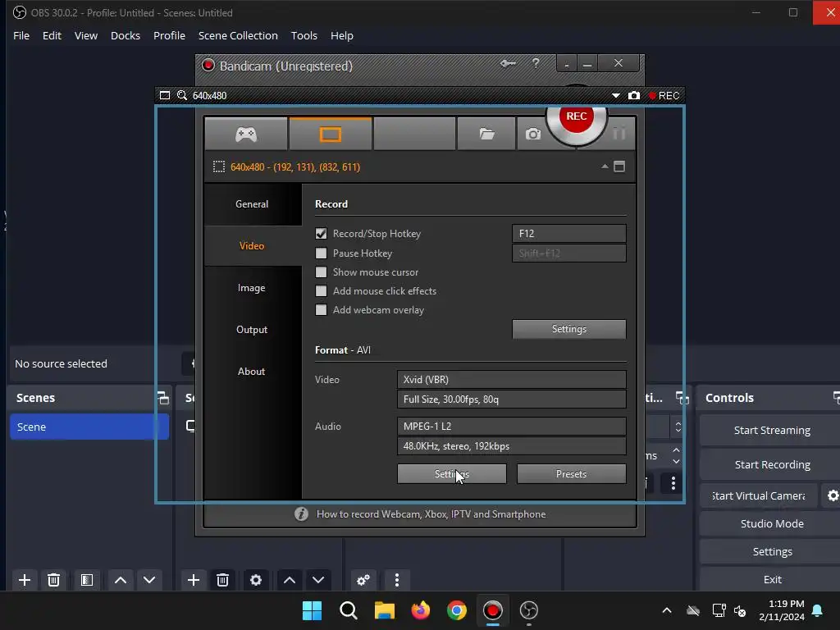This screenshot has height=630, width=840.
Task: Click the pause bars icon beside REC
Action: pos(619,133)
